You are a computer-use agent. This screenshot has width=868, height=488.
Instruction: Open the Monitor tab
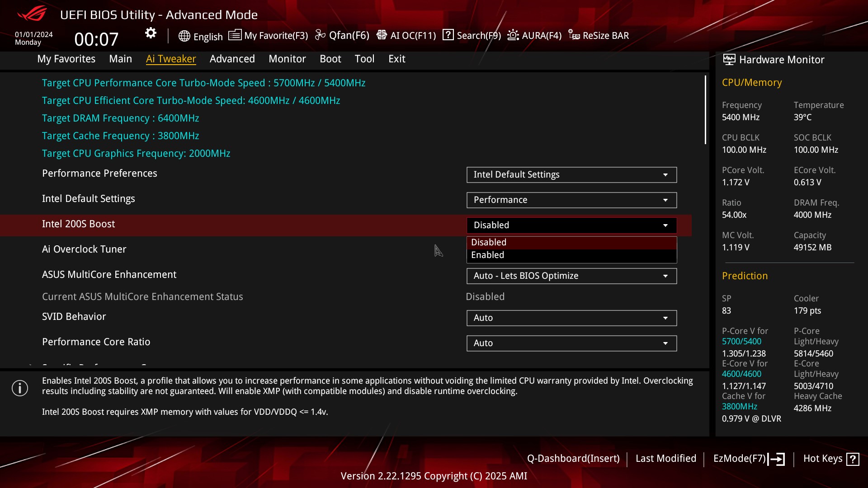(x=287, y=59)
